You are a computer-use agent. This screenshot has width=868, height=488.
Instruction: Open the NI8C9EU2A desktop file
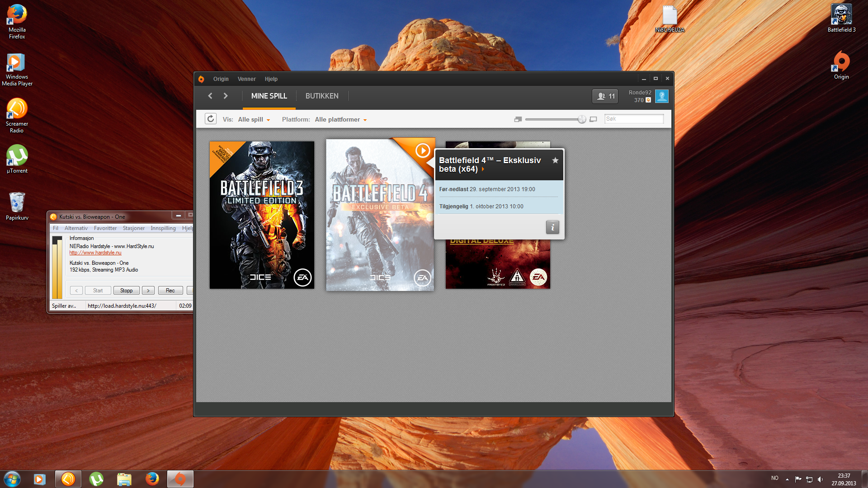[x=670, y=19]
